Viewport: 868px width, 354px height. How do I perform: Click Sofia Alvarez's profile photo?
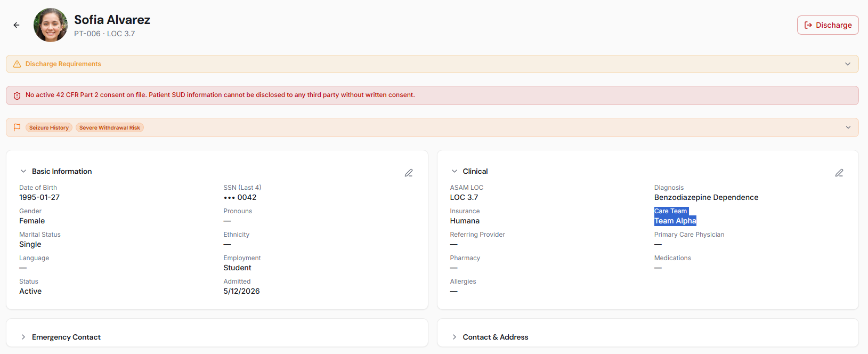(x=51, y=25)
